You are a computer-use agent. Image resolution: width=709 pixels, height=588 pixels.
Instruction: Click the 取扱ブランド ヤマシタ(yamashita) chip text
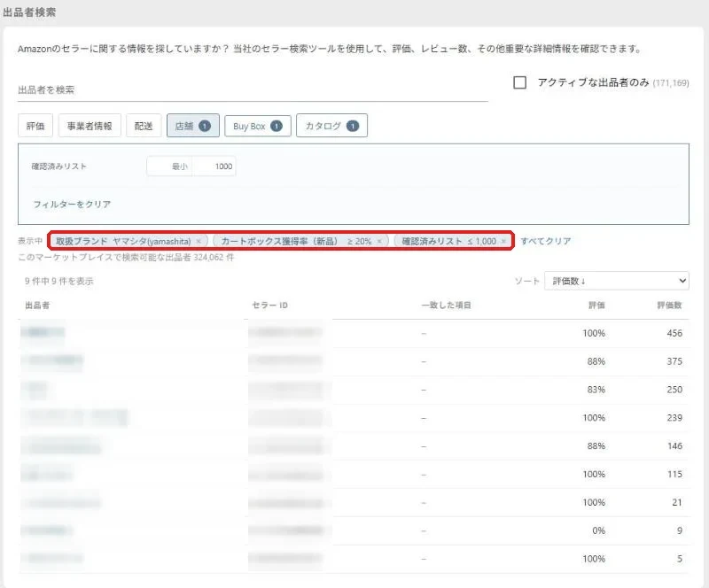[x=123, y=242]
